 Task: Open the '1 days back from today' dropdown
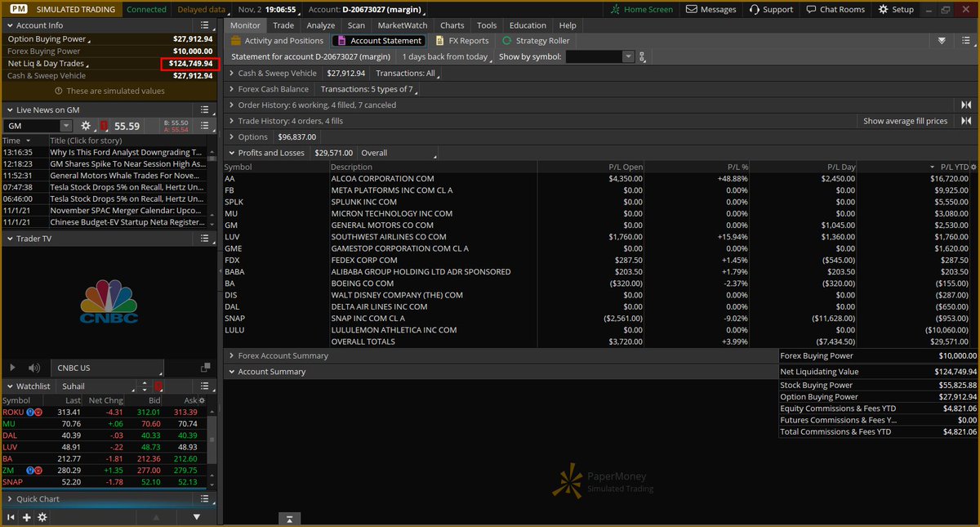[x=448, y=57]
